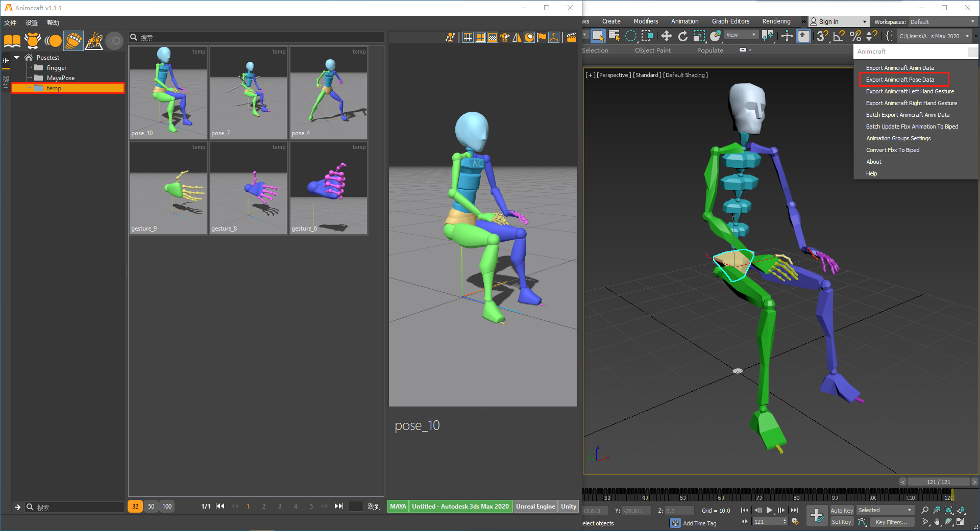This screenshot has width=980, height=531.
Task: Select the Scale tool in 3ds Max
Action: pyautogui.click(x=699, y=36)
